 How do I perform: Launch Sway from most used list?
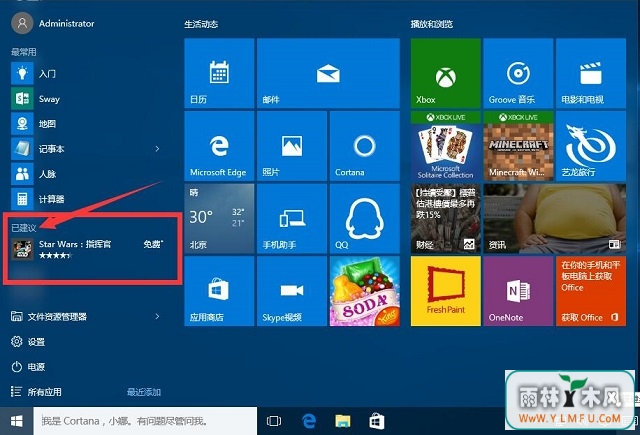pyautogui.click(x=86, y=99)
